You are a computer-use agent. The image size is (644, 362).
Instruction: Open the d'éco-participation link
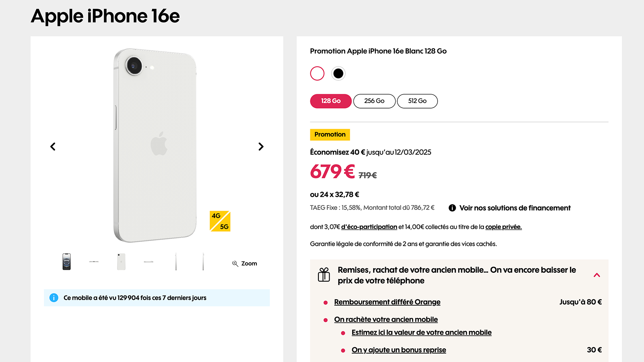pos(368,227)
